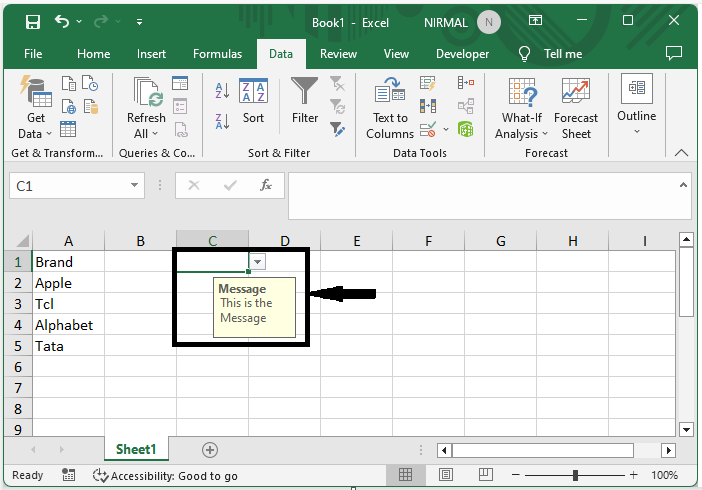The image size is (702, 490).
Task: Open the Get Data dropdown button
Action: (x=35, y=107)
